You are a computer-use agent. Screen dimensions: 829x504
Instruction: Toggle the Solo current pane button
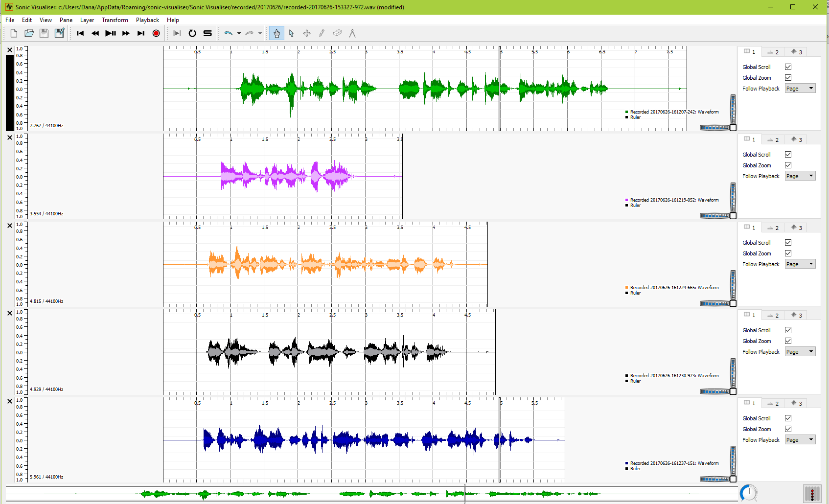pyautogui.click(x=207, y=33)
